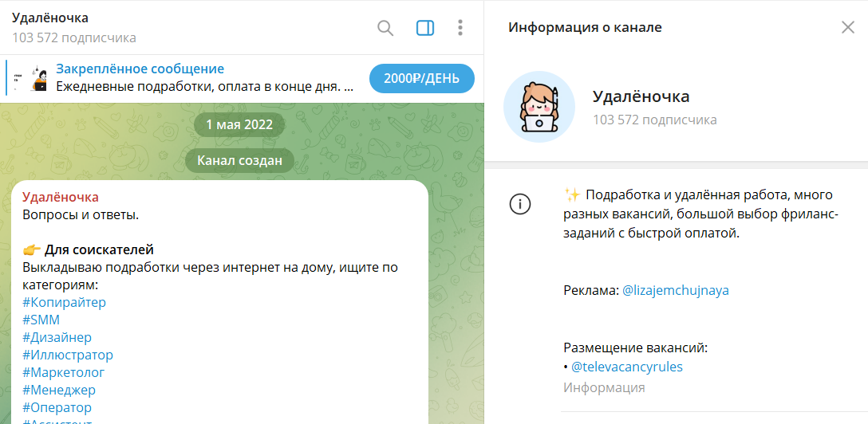The width and height of the screenshot is (868, 424).
Task: Open the Удалёночка channel avatar
Action: 539,107
